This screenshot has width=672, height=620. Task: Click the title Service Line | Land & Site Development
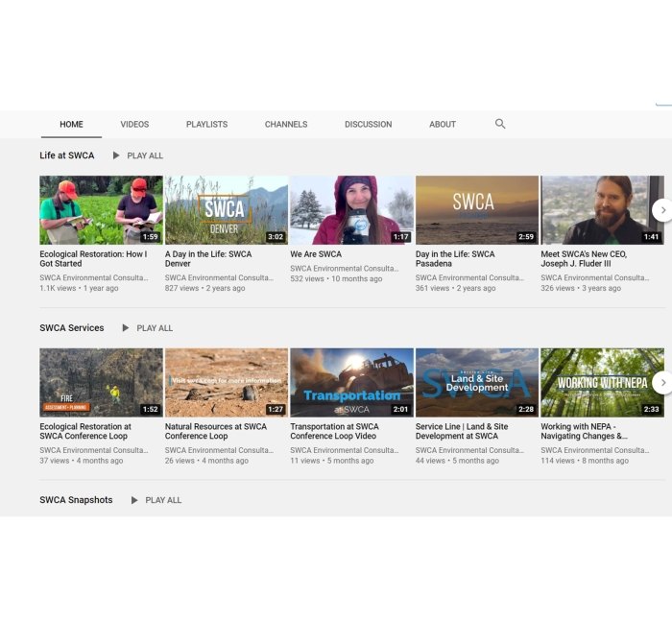click(462, 431)
